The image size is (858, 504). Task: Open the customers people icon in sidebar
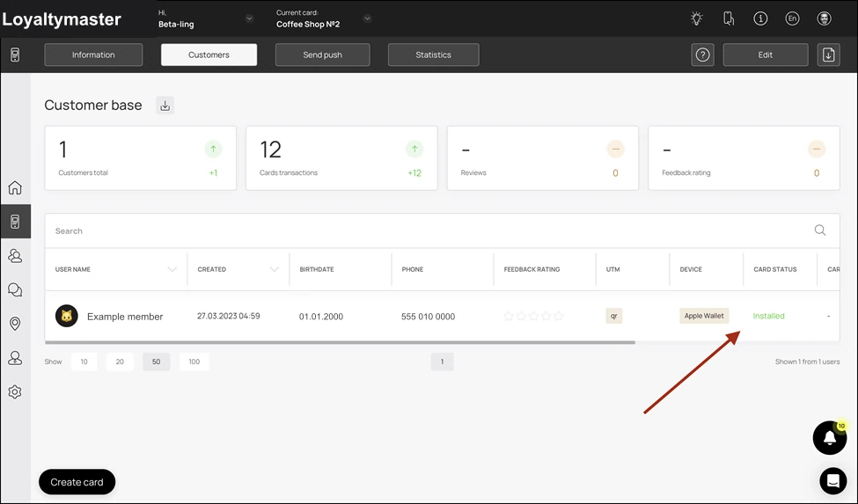[x=15, y=255]
